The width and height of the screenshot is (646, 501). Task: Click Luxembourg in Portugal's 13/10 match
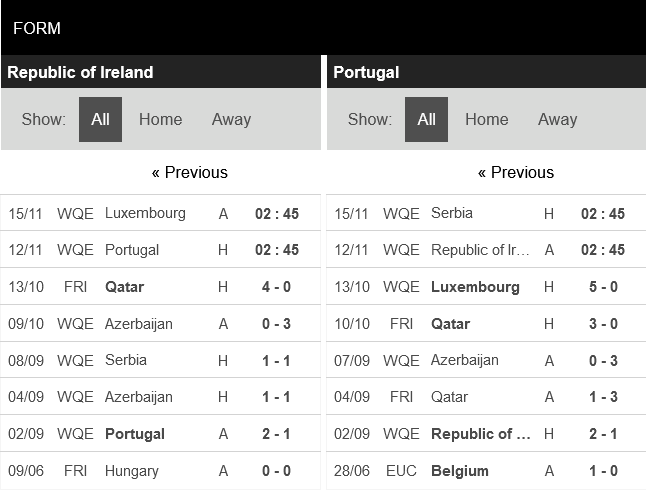coord(475,287)
